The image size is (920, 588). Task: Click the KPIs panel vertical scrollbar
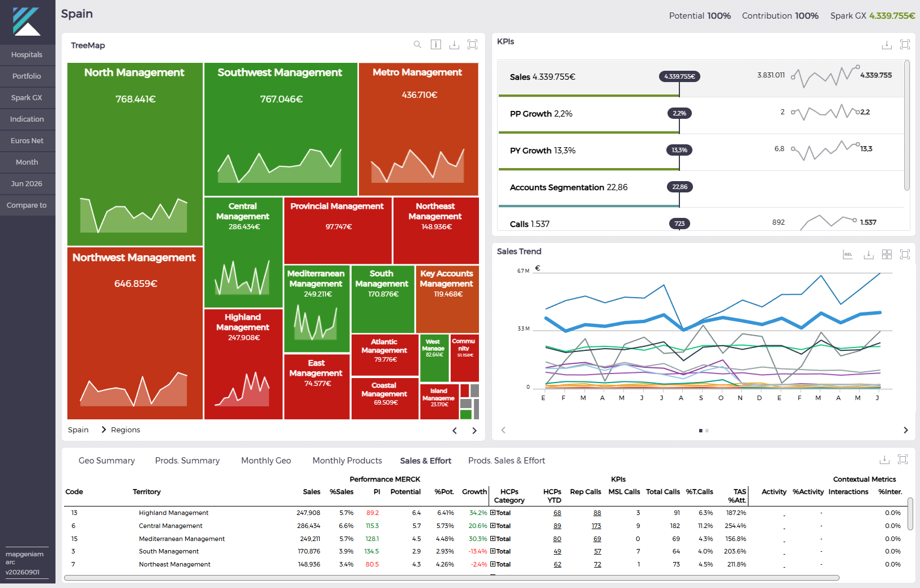(x=907, y=126)
